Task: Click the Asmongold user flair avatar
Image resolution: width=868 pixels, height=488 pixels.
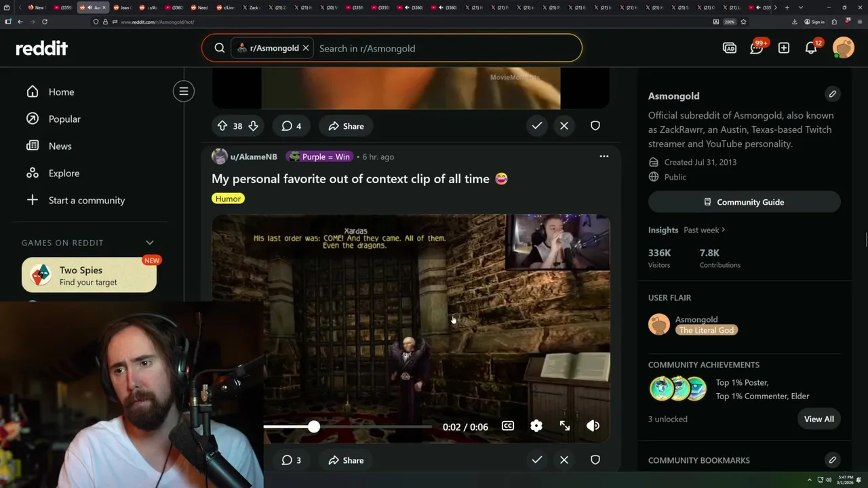Action: pyautogui.click(x=659, y=325)
